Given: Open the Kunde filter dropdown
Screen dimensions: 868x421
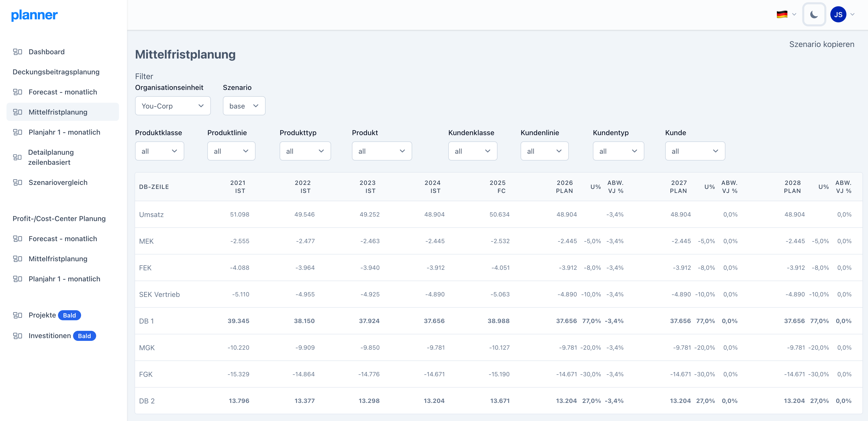Looking at the screenshot, I should pos(695,151).
